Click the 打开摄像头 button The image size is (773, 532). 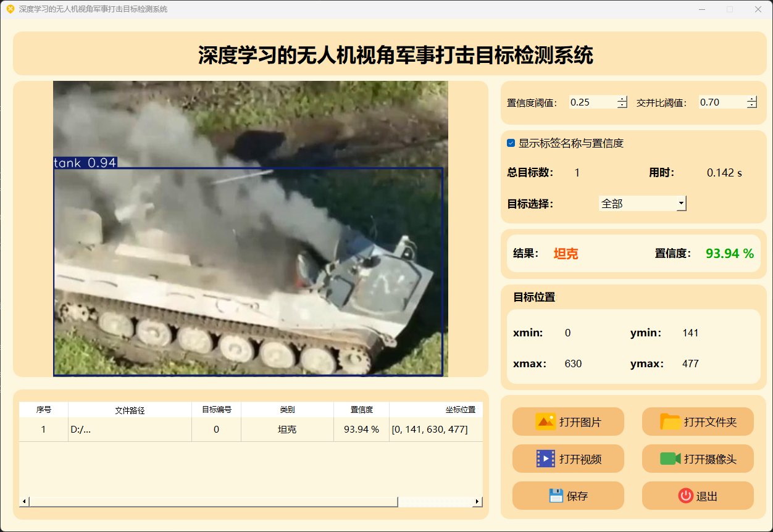[x=698, y=459]
